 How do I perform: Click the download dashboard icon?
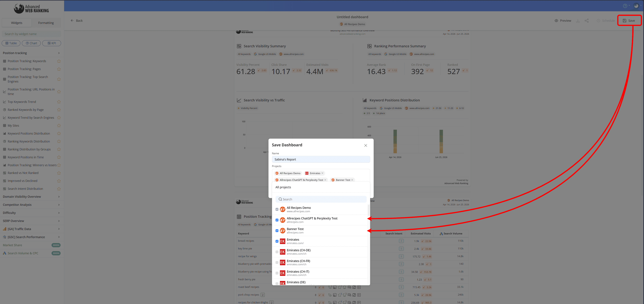point(578,21)
